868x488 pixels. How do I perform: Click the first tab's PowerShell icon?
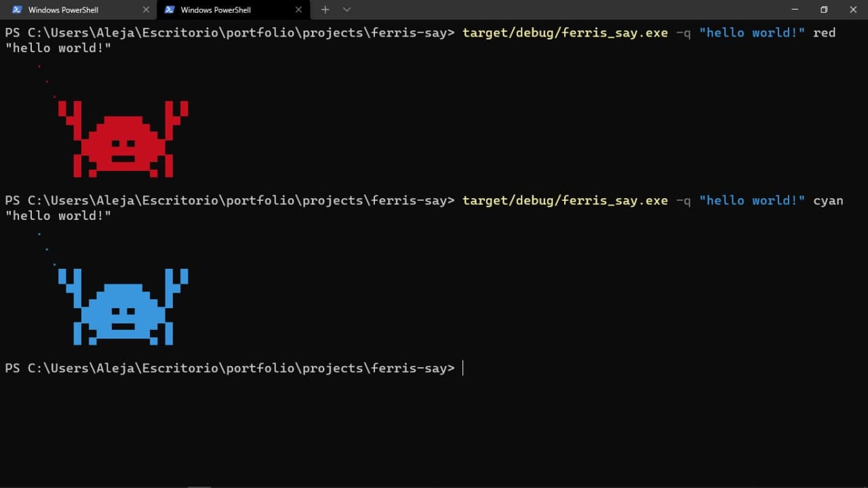(x=18, y=10)
